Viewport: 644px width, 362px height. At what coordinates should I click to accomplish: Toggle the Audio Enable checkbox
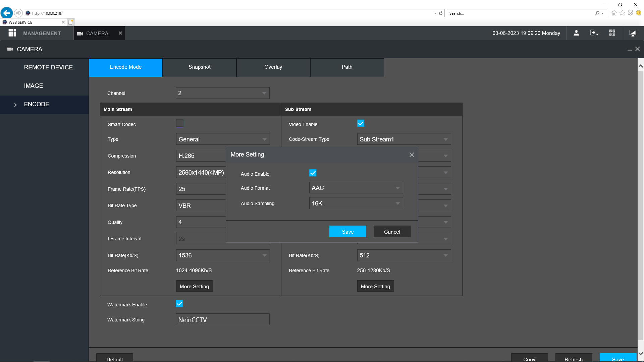point(313,173)
